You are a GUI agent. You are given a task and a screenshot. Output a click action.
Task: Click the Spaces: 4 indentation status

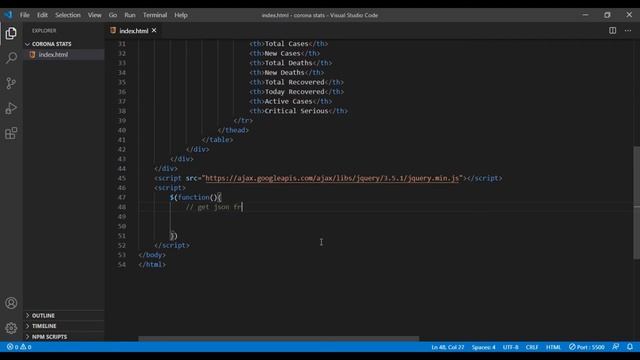pyautogui.click(x=483, y=347)
